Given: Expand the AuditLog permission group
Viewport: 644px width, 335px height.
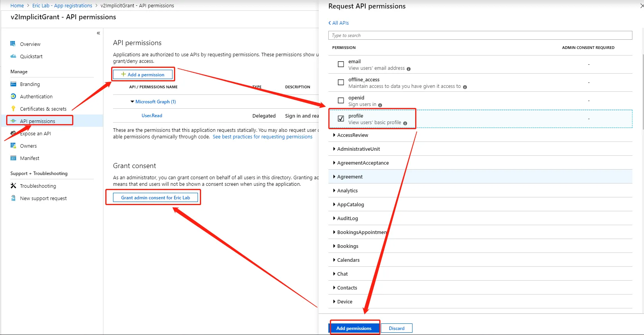Looking at the screenshot, I should 334,218.
